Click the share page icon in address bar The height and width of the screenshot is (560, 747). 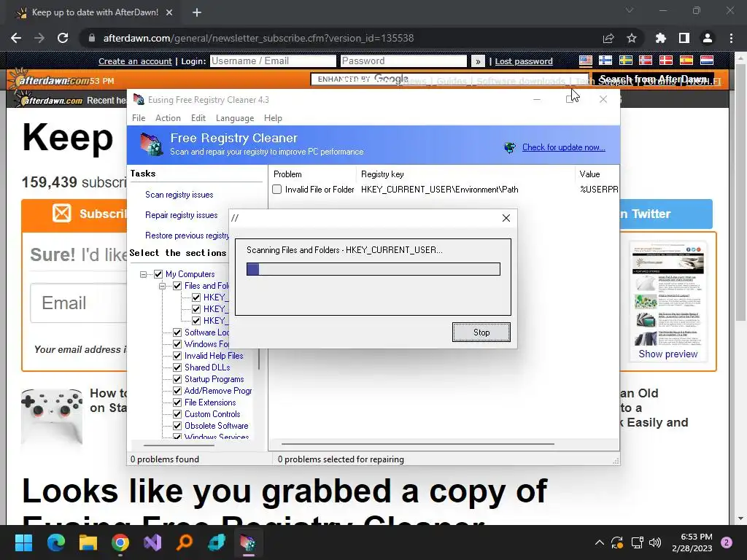(x=608, y=38)
